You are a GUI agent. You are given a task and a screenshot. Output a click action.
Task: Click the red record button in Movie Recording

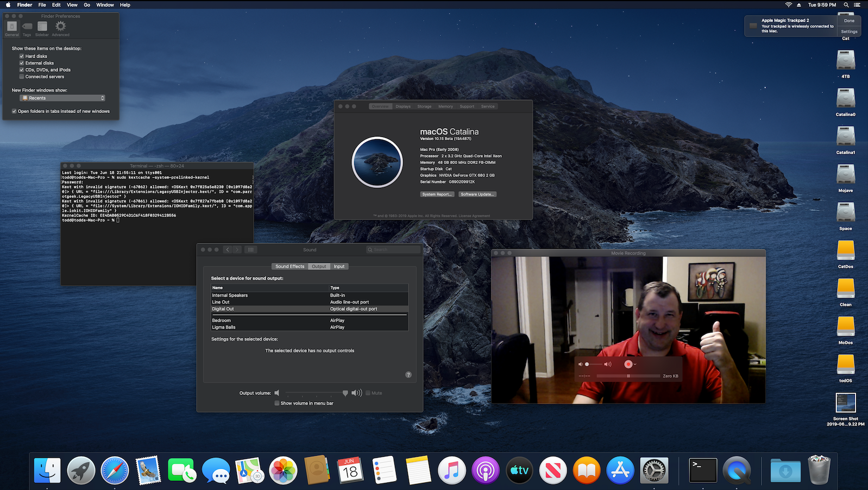[x=628, y=364]
